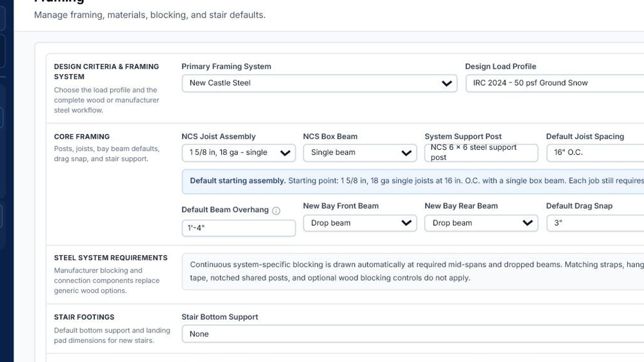Click the chevron in New Bay Front Beam
This screenshot has height=362, width=644.
pos(406,223)
